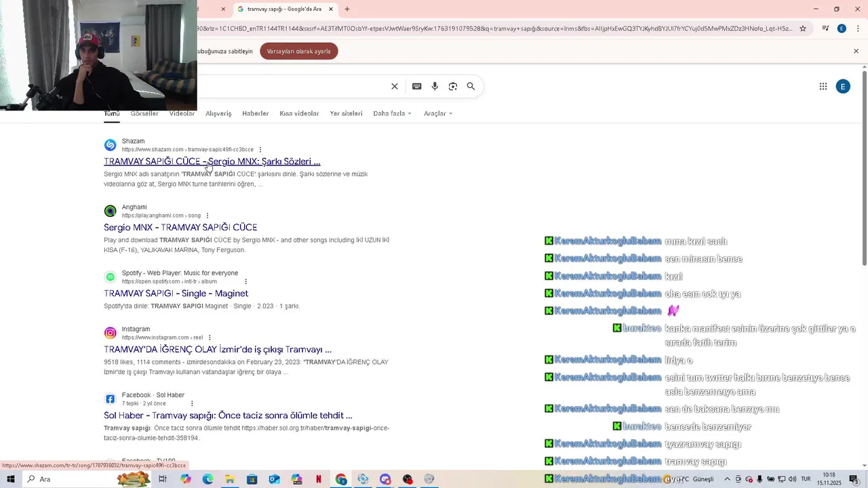Viewport: 868px width, 488px height.
Task: Dismiss the default browser infobar
Action: click(856, 52)
